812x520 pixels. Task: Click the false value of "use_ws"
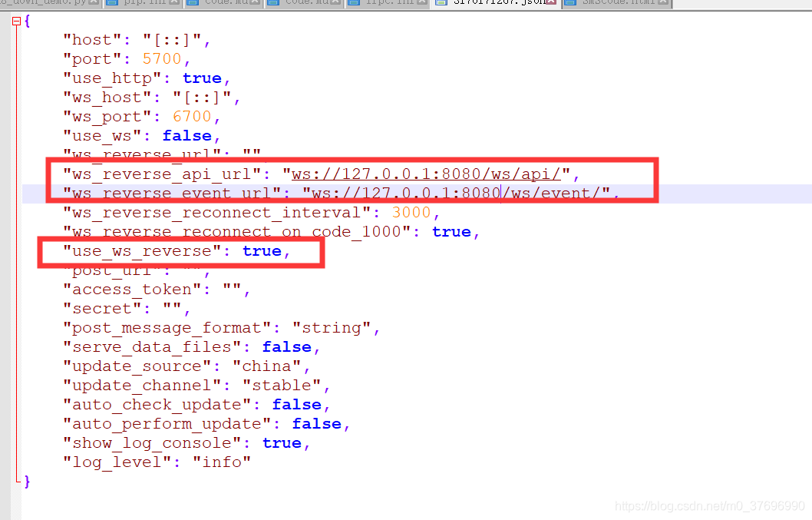[x=187, y=136]
